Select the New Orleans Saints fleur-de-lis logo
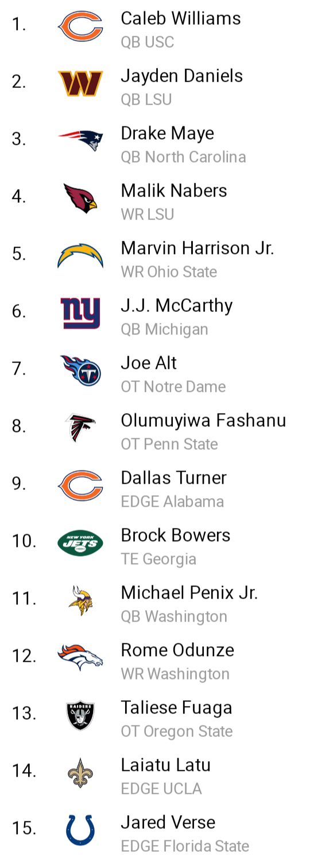Image resolution: width=333 pixels, height=868 pixels. pyautogui.click(x=80, y=773)
